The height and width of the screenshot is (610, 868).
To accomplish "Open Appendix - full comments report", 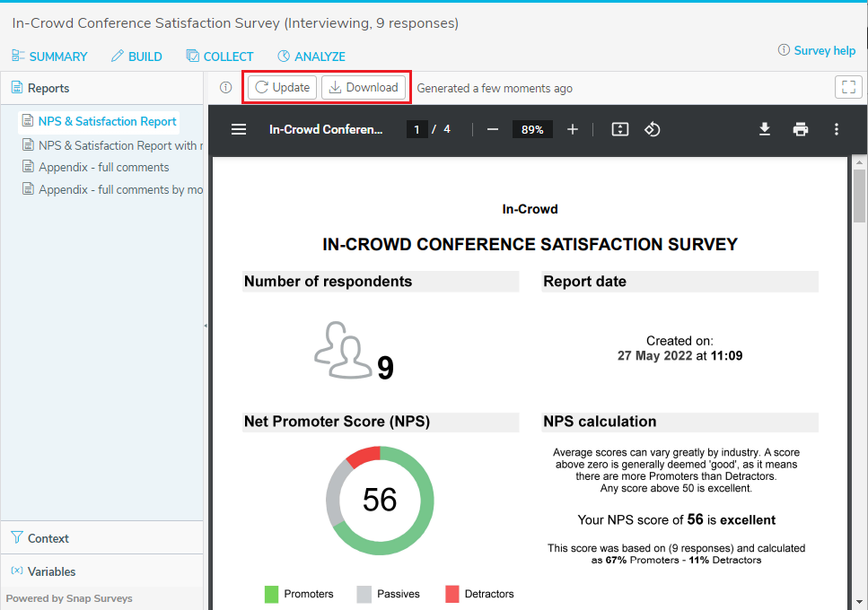I will pyautogui.click(x=95, y=167).
